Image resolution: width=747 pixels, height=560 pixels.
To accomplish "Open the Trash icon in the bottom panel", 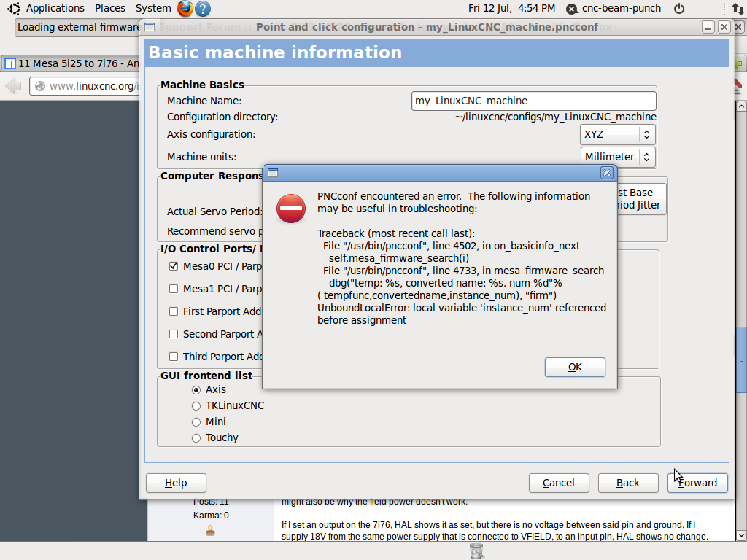I will click(x=477, y=551).
